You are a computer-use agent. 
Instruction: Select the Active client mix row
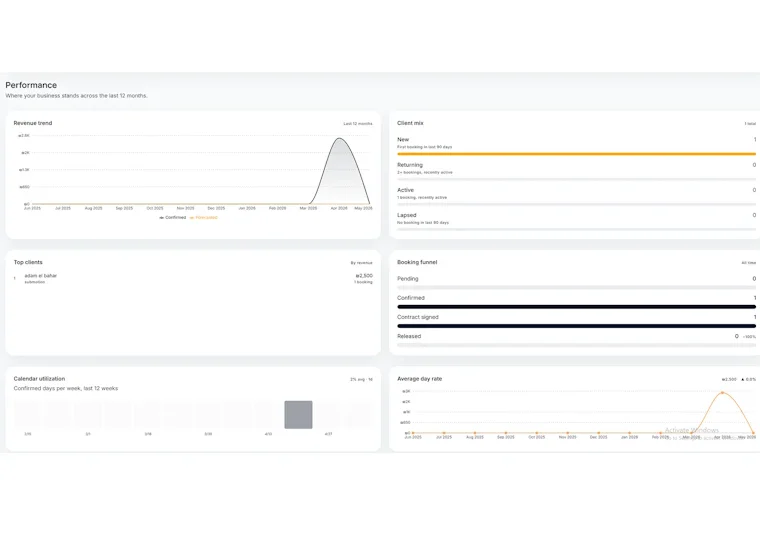(x=576, y=196)
